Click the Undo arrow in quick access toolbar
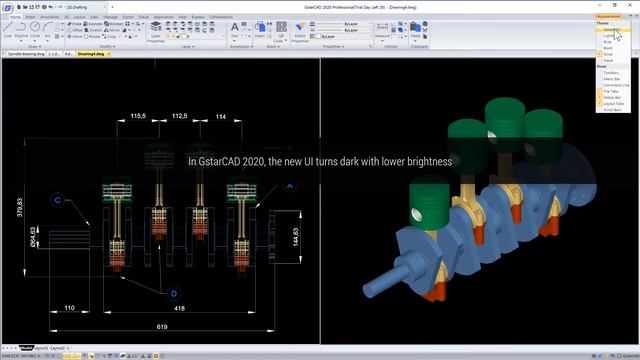The image size is (640, 360). (51, 7)
